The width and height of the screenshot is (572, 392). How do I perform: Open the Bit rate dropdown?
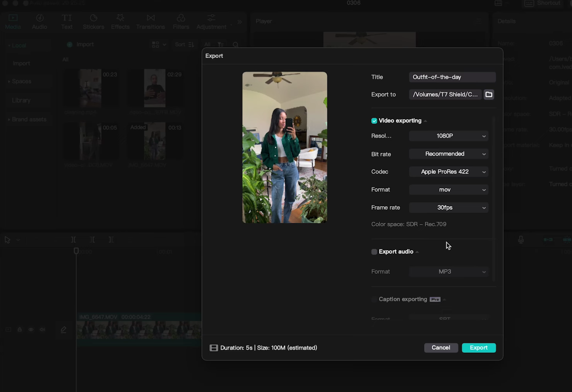click(x=449, y=154)
